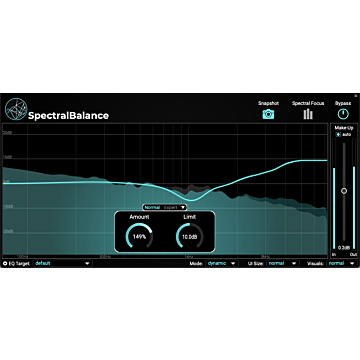360x360 pixels.
Task: Click the SpectralBalance logo icon
Action: [x=16, y=109]
